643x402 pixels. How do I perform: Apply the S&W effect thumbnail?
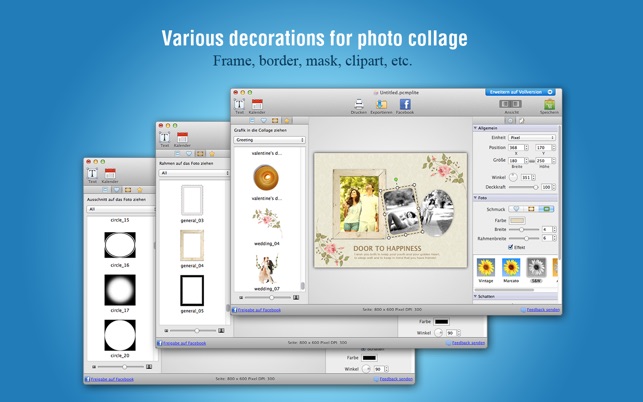536,268
